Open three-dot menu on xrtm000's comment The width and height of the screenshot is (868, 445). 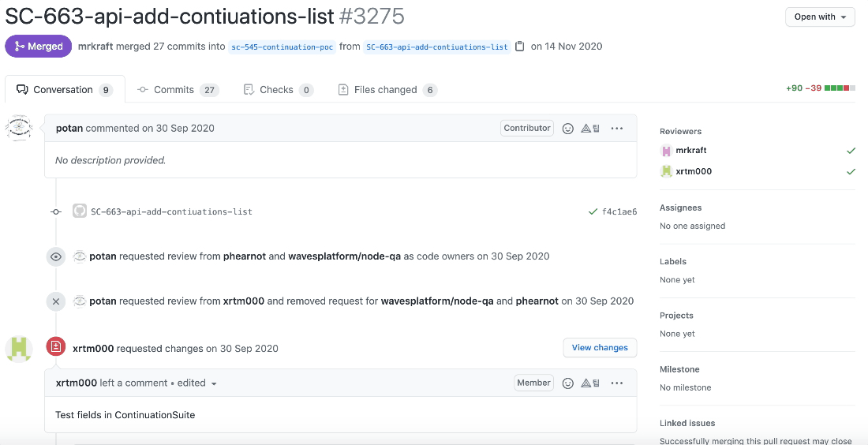pyautogui.click(x=617, y=383)
